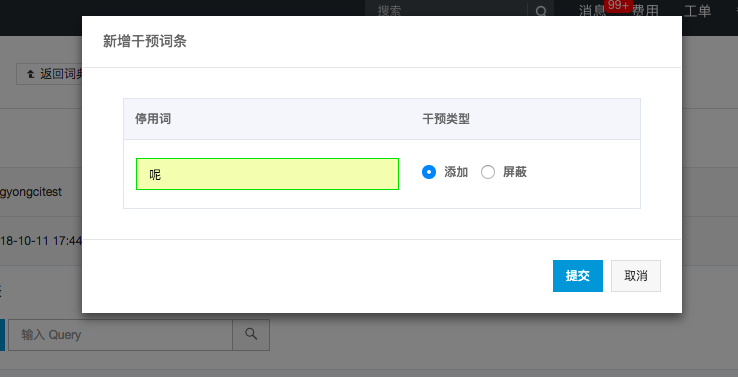Click the 新增干预词条 dialog title
The width and height of the screenshot is (738, 377).
(x=145, y=41)
